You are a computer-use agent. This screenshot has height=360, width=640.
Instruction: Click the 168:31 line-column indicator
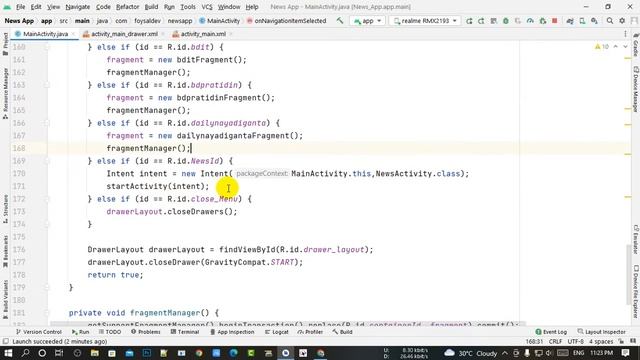coord(534,341)
